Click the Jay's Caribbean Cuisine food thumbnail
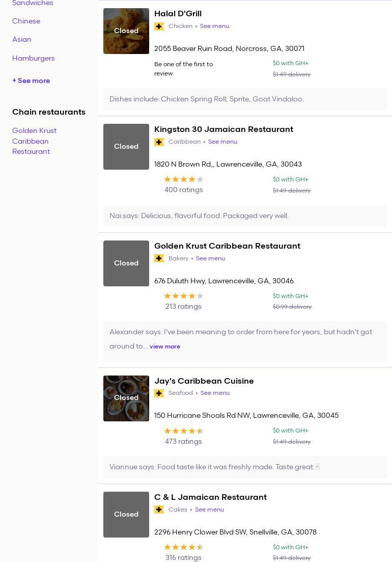 click(x=126, y=398)
